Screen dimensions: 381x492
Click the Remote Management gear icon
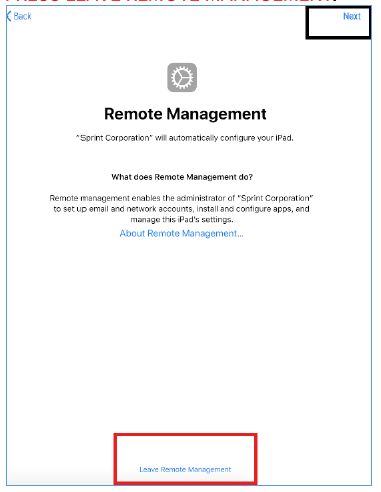(182, 77)
